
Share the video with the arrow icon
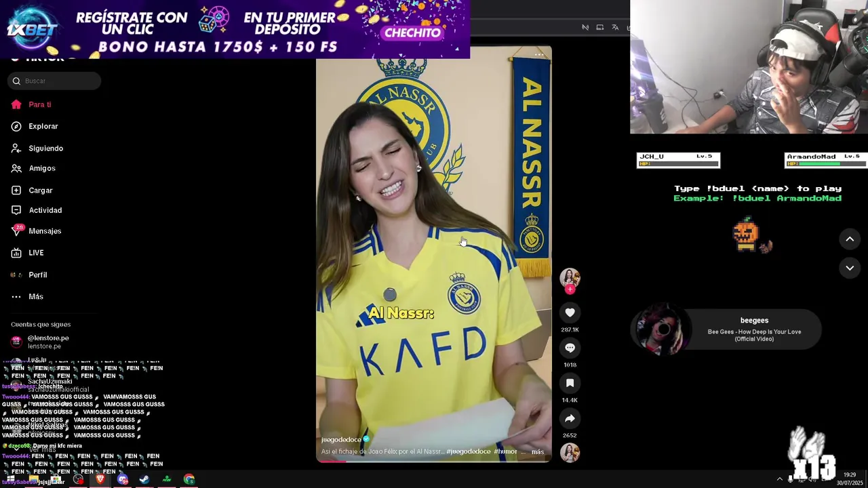tap(570, 418)
